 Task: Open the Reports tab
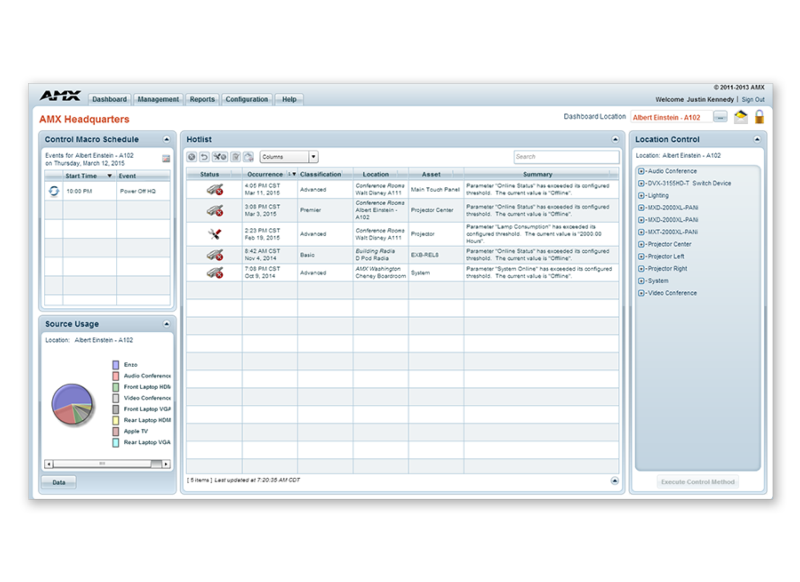[x=202, y=99]
